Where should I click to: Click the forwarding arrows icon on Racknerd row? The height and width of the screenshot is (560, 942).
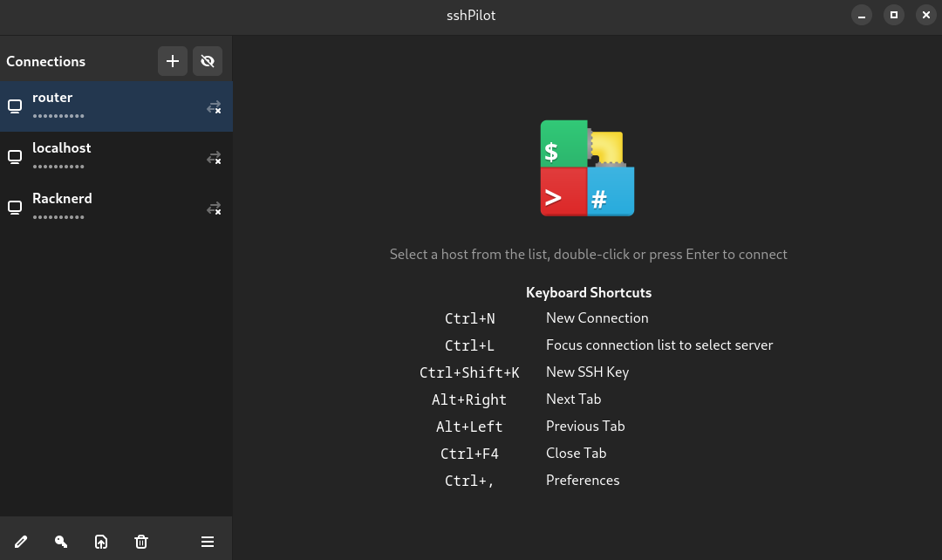point(214,208)
